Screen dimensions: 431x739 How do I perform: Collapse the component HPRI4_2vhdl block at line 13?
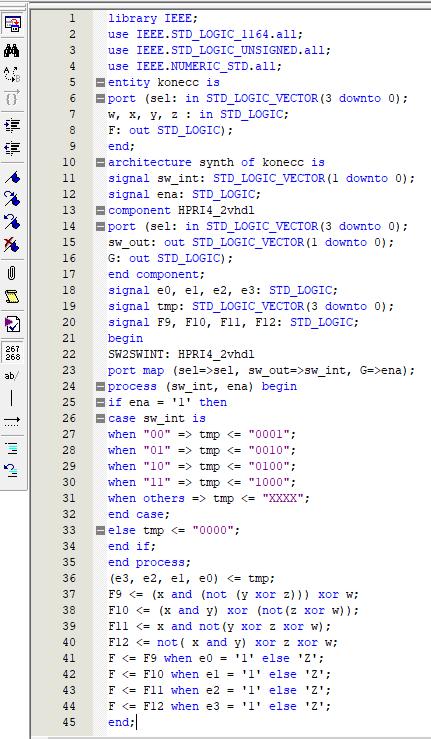coord(100,210)
